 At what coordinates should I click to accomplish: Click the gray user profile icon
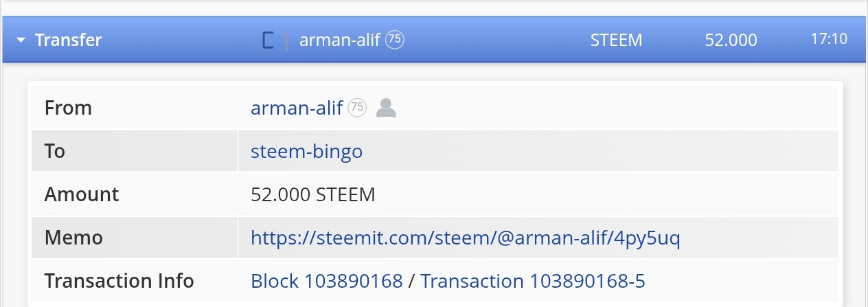pos(387,108)
